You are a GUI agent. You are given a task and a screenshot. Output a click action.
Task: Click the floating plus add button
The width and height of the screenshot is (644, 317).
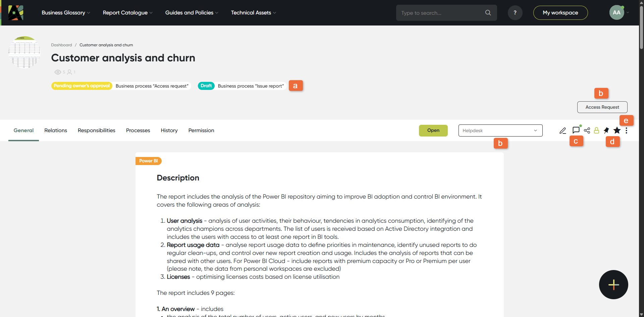click(613, 284)
